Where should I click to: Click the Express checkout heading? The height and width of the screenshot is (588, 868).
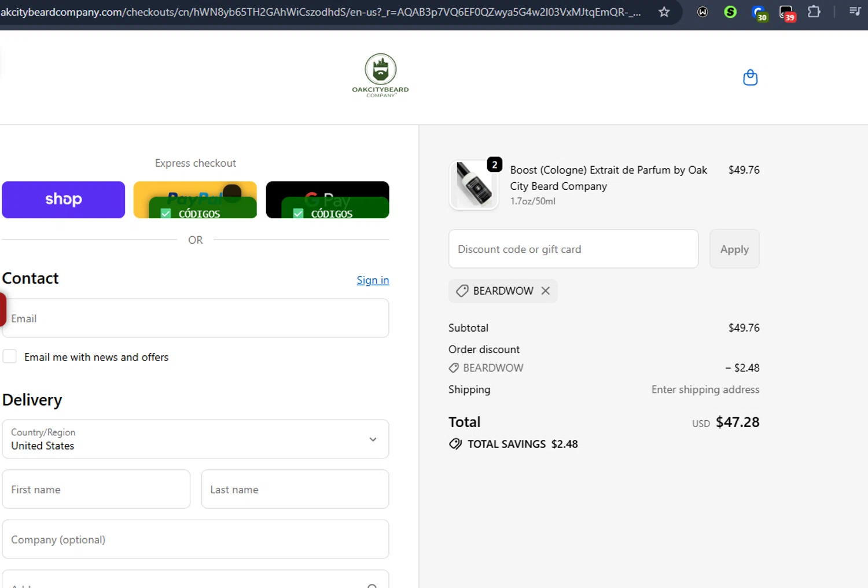pyautogui.click(x=196, y=163)
